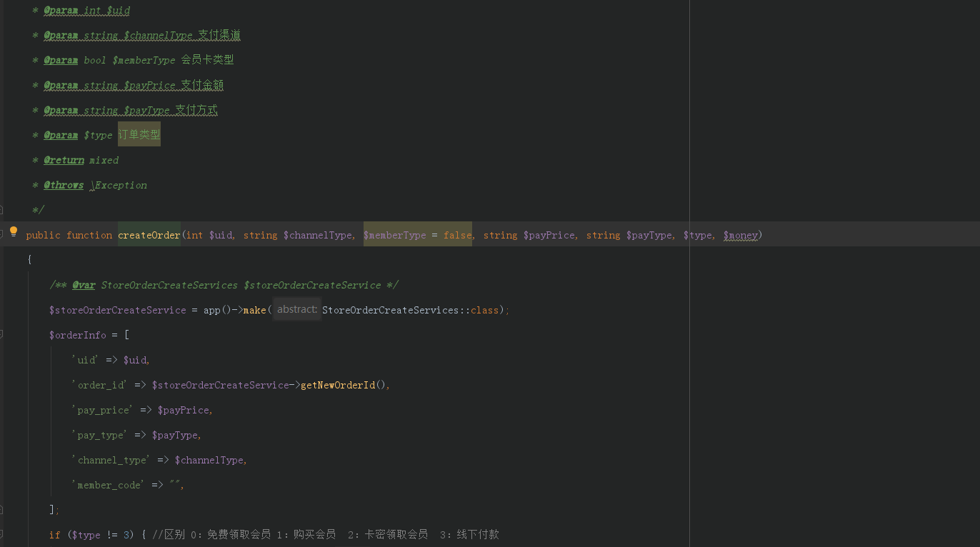Click the getNewOrderId method call
The width and height of the screenshot is (980, 547).
(338, 385)
